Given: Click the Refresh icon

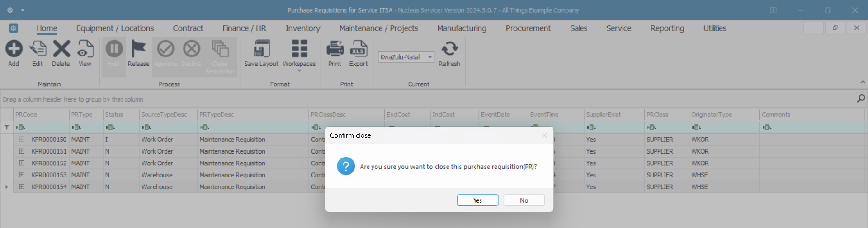Looking at the screenshot, I should click(449, 49).
